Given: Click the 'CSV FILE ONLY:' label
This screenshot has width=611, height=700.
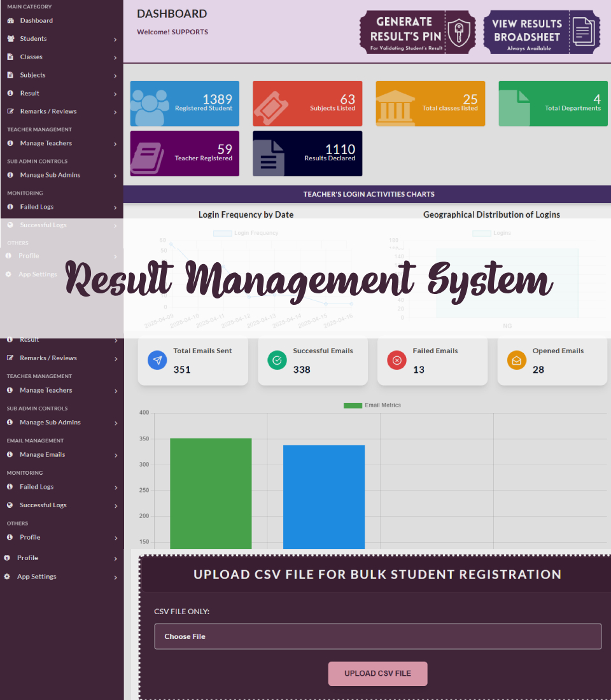Looking at the screenshot, I should tap(182, 612).
